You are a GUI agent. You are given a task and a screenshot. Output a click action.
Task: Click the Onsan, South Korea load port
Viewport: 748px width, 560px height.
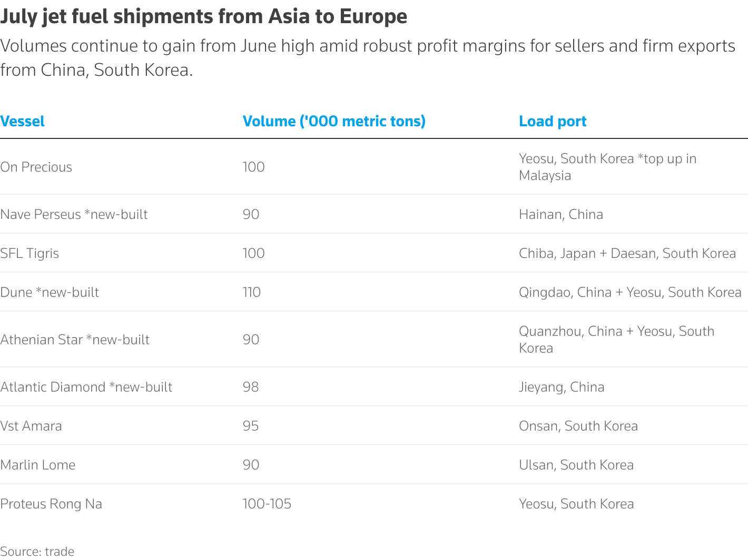pyautogui.click(x=578, y=426)
